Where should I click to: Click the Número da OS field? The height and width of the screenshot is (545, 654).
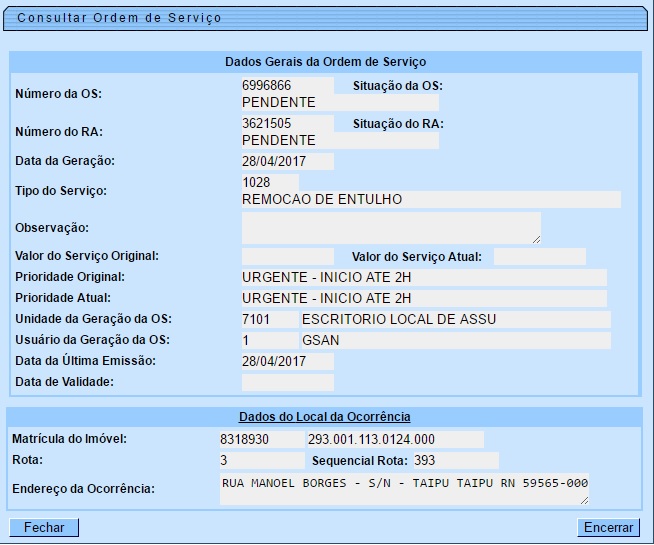click(x=287, y=86)
